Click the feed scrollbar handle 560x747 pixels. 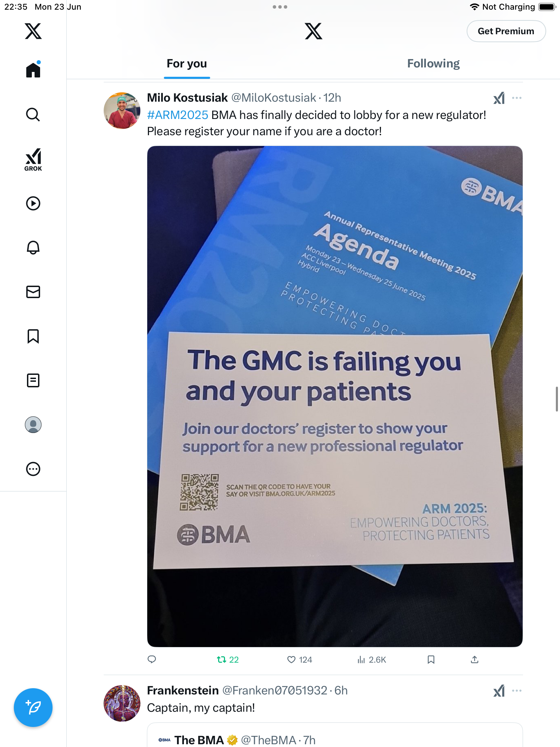point(557,399)
